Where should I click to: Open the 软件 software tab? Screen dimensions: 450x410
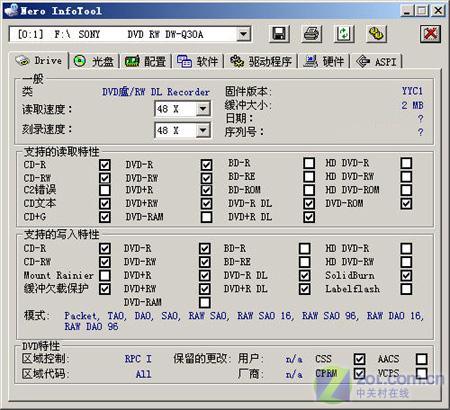coord(197,61)
